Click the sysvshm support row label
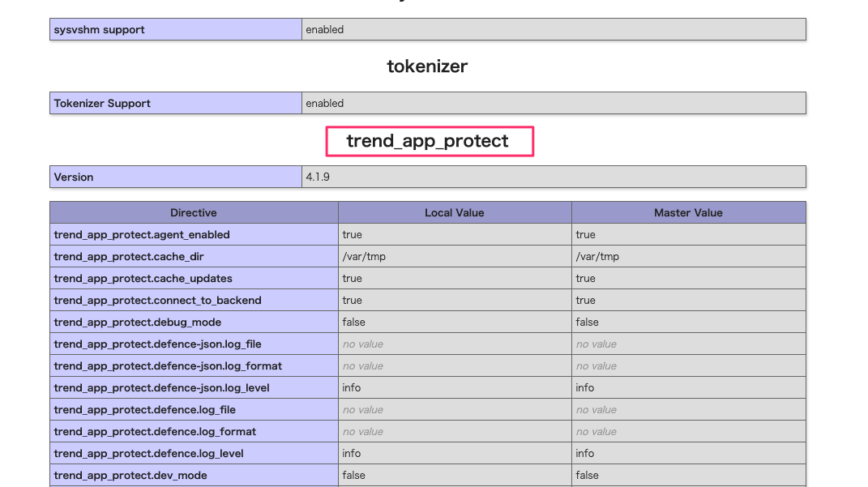868x487 pixels. [99, 29]
